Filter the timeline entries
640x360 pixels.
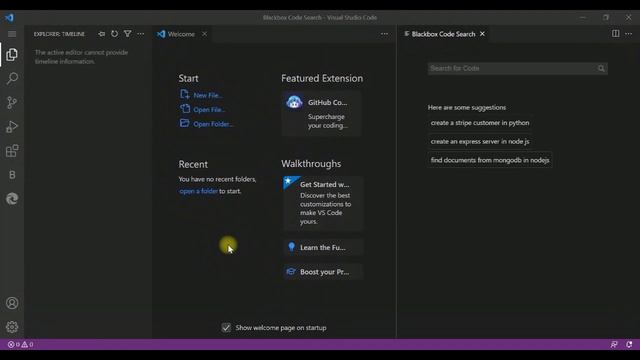coord(127,34)
